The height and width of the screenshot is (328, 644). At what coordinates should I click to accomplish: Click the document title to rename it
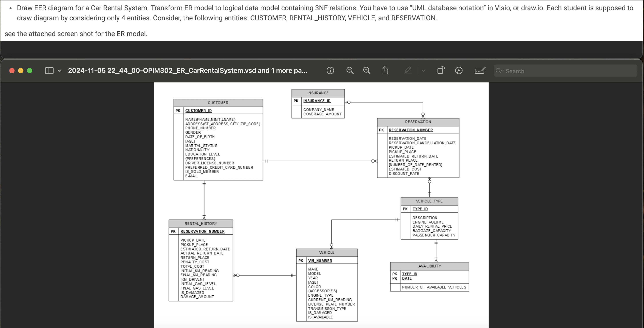(x=188, y=70)
